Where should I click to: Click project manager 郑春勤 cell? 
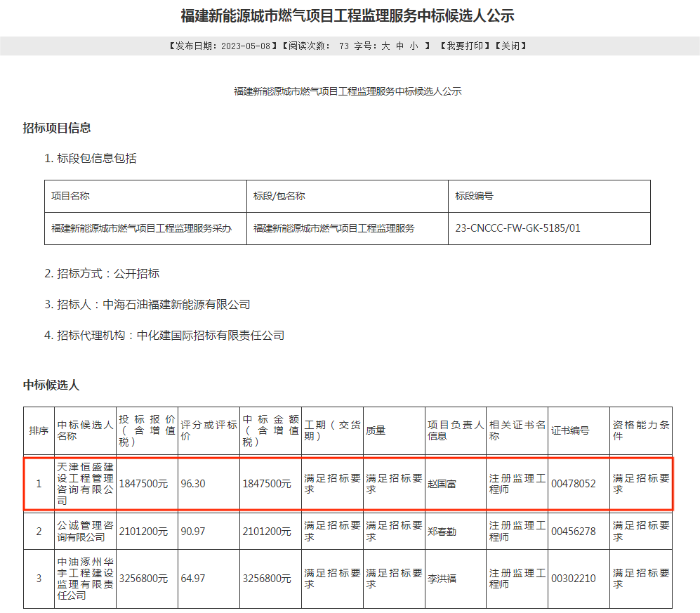point(442,532)
